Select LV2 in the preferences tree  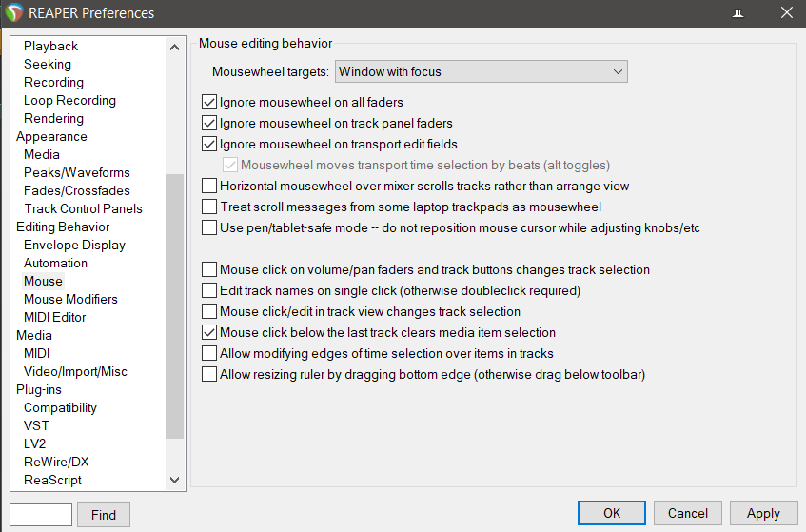[x=34, y=444]
